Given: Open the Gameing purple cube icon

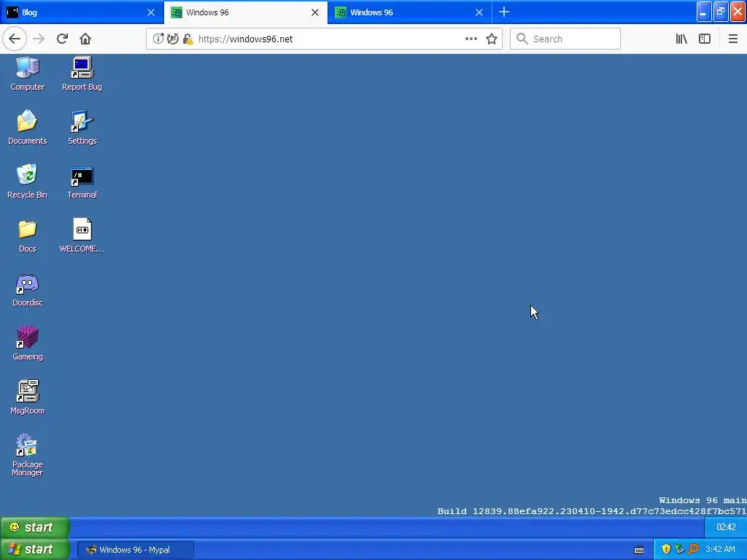Looking at the screenshot, I should point(27,343).
